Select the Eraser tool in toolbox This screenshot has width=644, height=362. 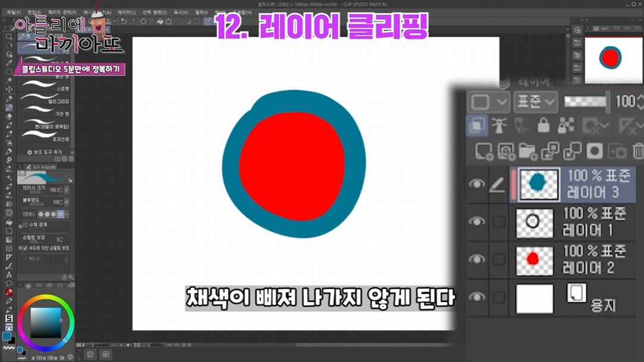point(9,116)
